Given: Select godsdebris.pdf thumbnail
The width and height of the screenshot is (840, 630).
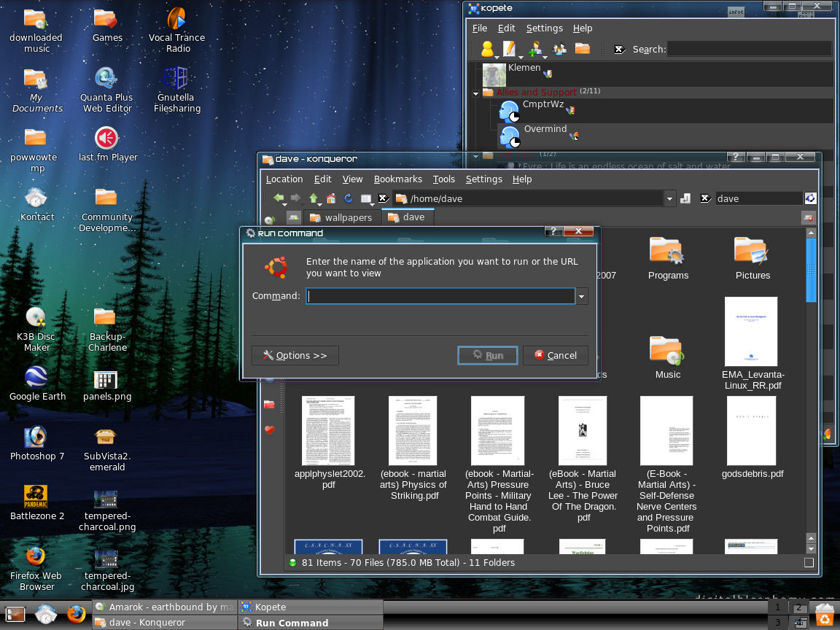Looking at the screenshot, I should 751,431.
